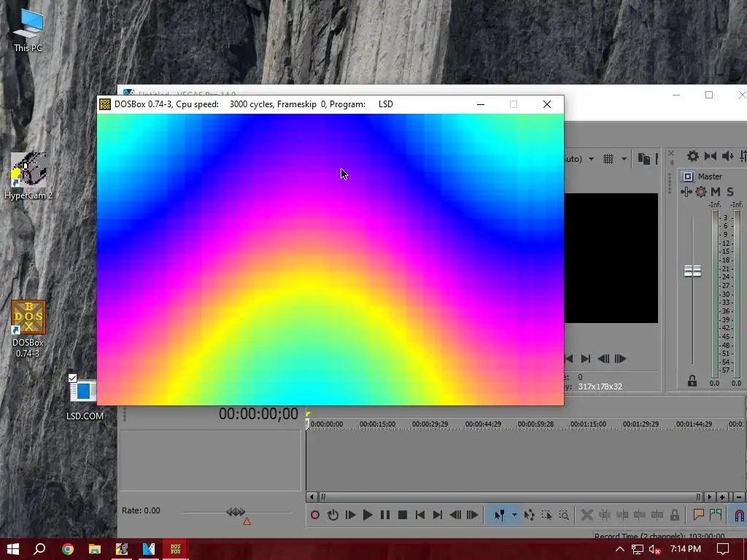Click Master automation settings gear icon

coord(701,192)
